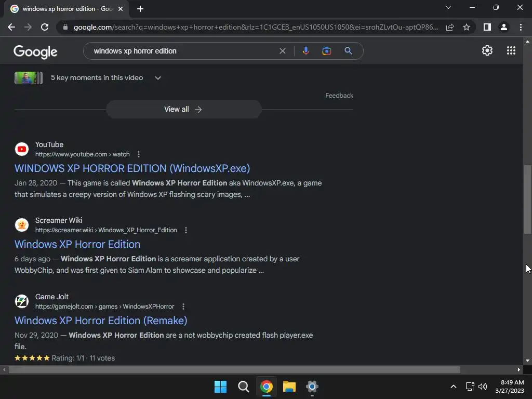The image size is (532, 399).
Task: Open volume control tray icon
Action: [483, 387]
